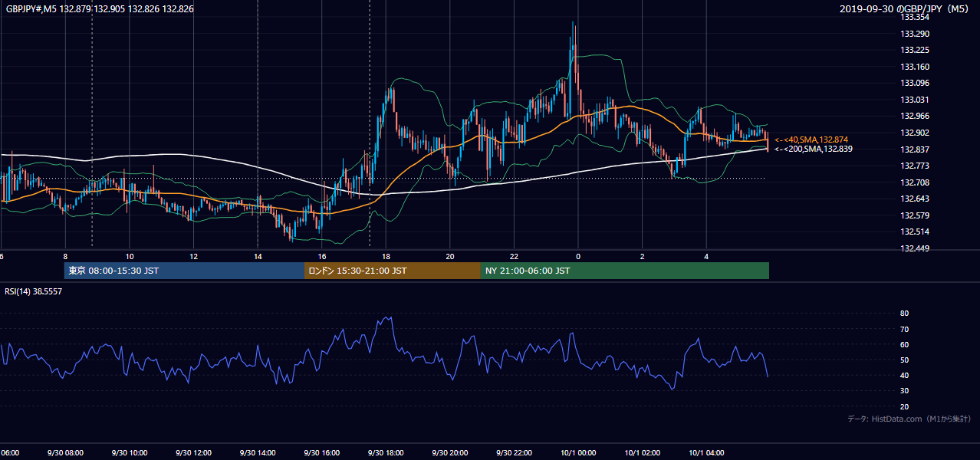Click the chart title '2019-09-30 のGBP/JPY (M5)'
The height and width of the screenshot is (460, 980).
tap(905, 9)
